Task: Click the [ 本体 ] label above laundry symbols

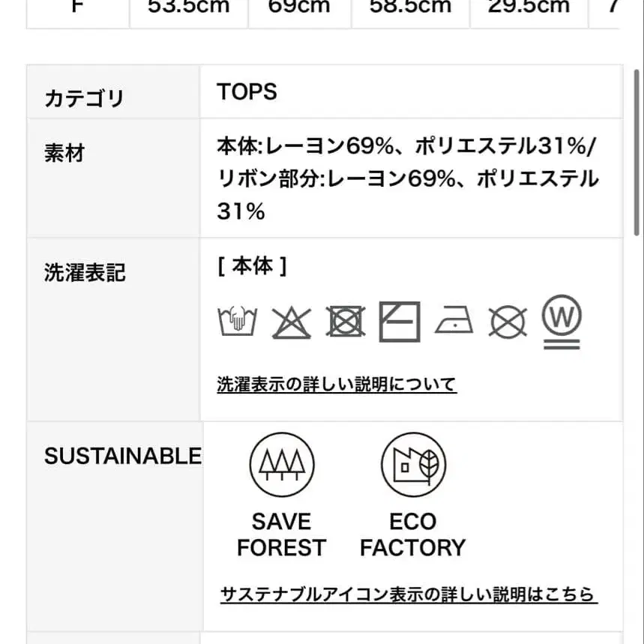Action: (252, 266)
